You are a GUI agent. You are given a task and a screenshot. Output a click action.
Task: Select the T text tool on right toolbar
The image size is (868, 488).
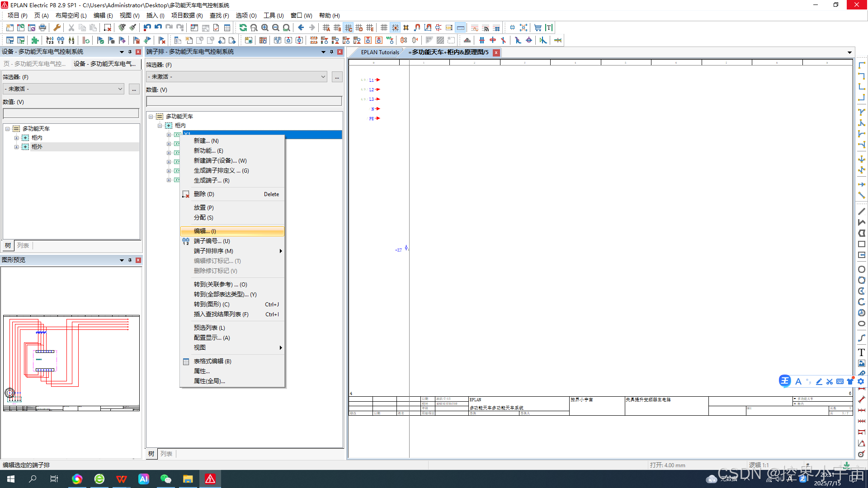click(x=862, y=352)
